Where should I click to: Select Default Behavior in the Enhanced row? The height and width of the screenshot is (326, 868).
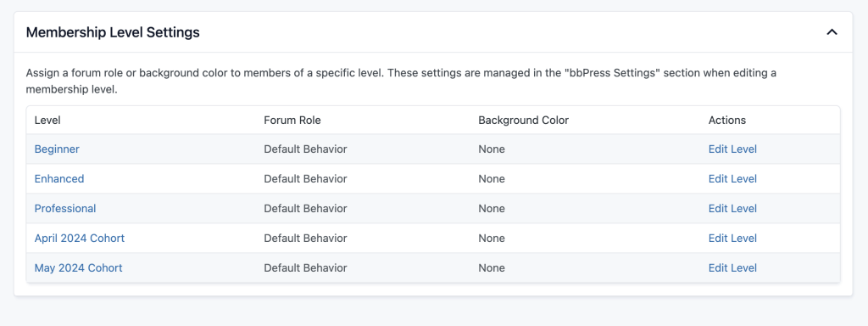click(305, 178)
